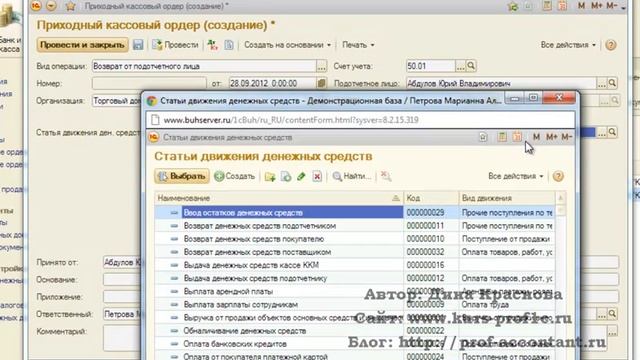Select row Ввод остатков денежных средств
The image size is (640, 360).
point(355,212)
